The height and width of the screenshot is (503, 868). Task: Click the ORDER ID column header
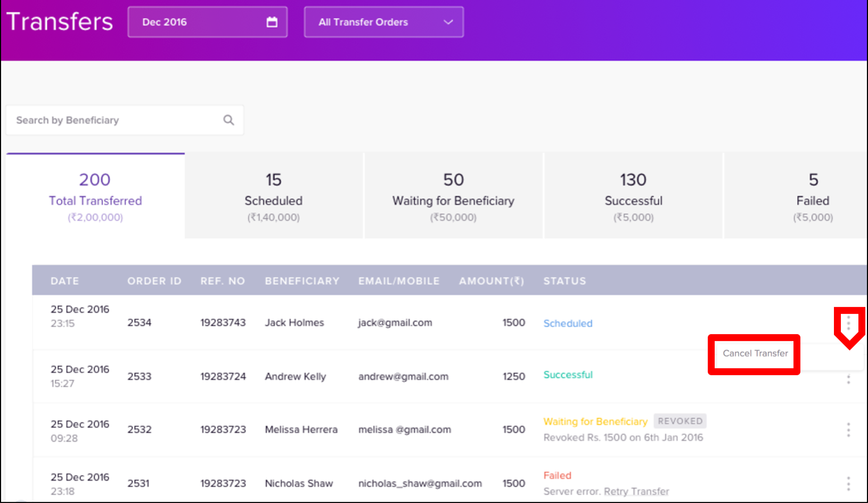[x=154, y=281]
